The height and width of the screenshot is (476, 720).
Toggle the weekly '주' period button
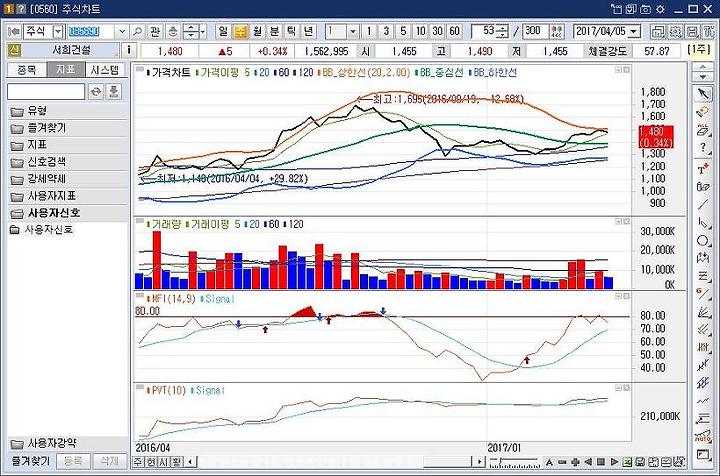click(240, 31)
